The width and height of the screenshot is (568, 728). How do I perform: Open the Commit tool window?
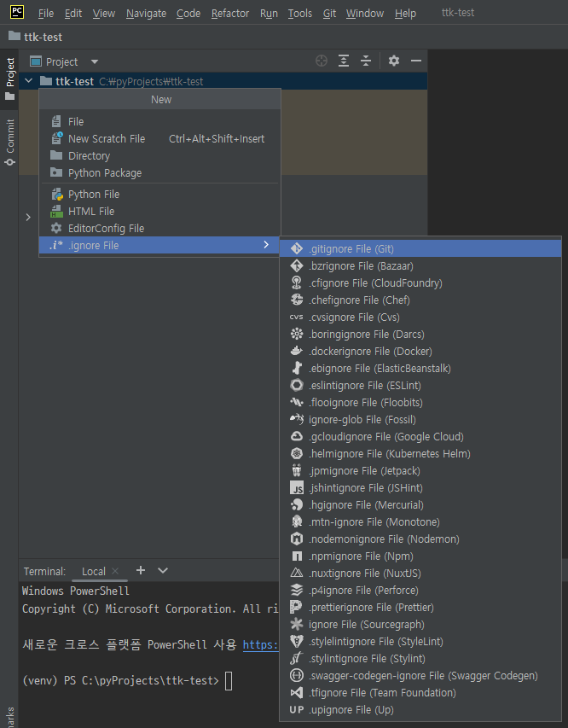9,142
